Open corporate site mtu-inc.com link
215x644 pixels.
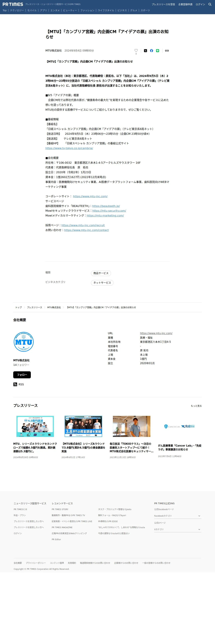pos(90,196)
